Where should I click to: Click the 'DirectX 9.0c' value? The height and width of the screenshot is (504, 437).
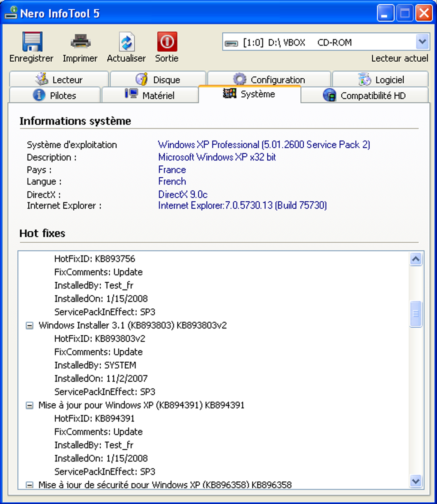pyautogui.click(x=183, y=194)
